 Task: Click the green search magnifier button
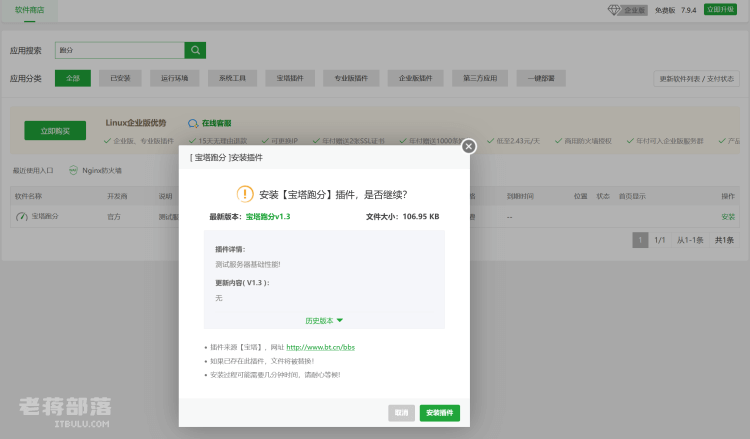click(x=195, y=50)
